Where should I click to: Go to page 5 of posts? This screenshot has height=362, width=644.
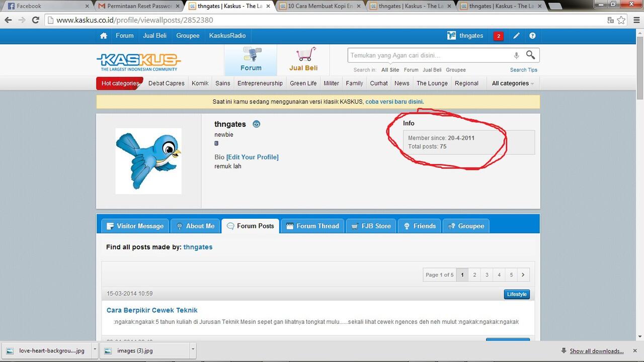point(511,275)
